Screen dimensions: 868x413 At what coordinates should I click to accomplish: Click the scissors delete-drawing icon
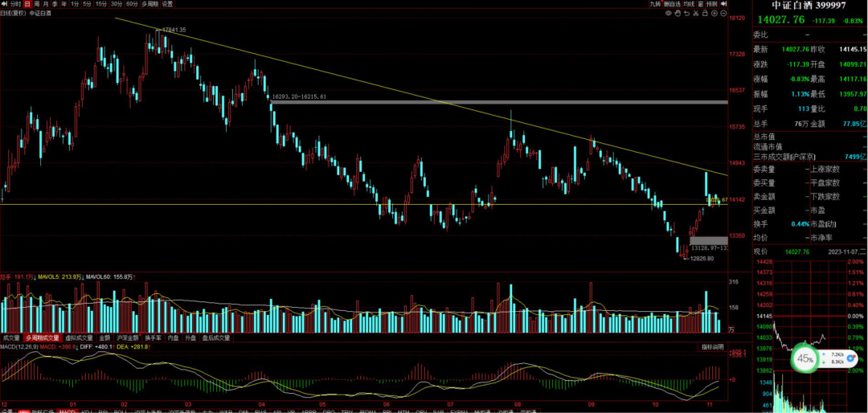click(x=696, y=14)
